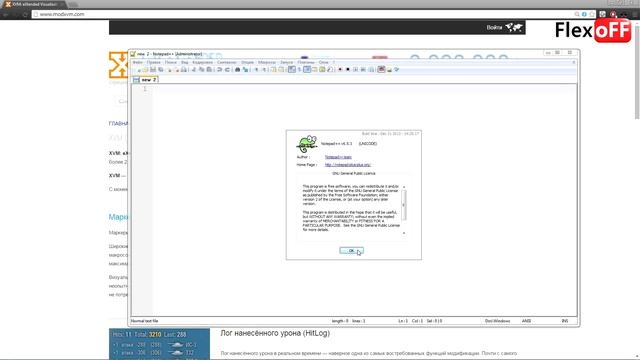Image resolution: width=640 pixels, height=360 pixels.
Task: Click the browser reload button
Action: point(25,14)
